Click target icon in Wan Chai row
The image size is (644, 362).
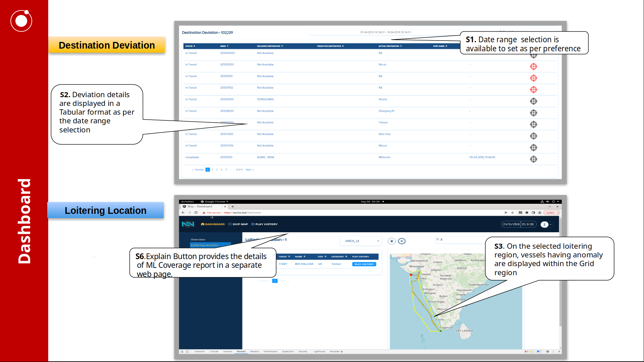coord(533,136)
